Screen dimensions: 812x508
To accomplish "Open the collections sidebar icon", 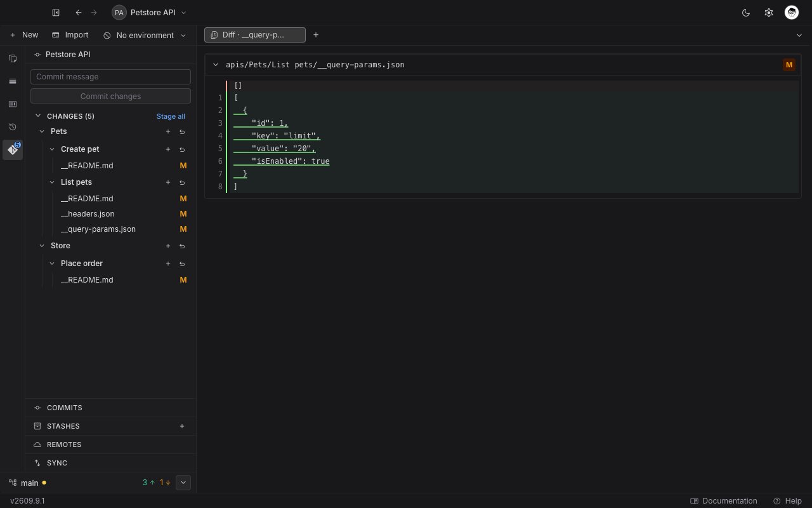I will (x=13, y=58).
